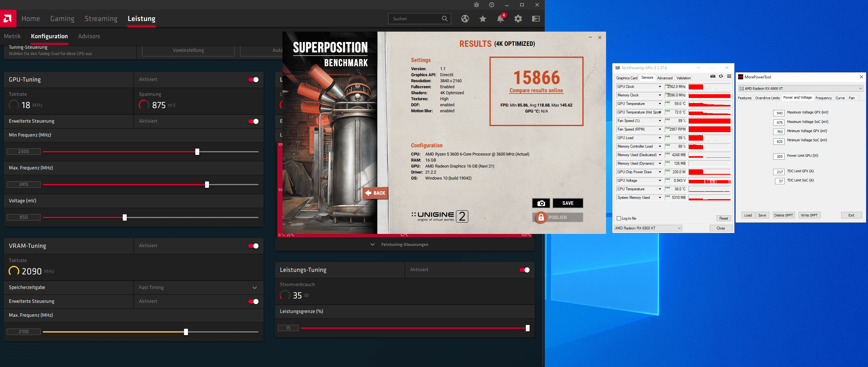
Task: Click the GPU-Z title bar application icon
Action: point(618,68)
